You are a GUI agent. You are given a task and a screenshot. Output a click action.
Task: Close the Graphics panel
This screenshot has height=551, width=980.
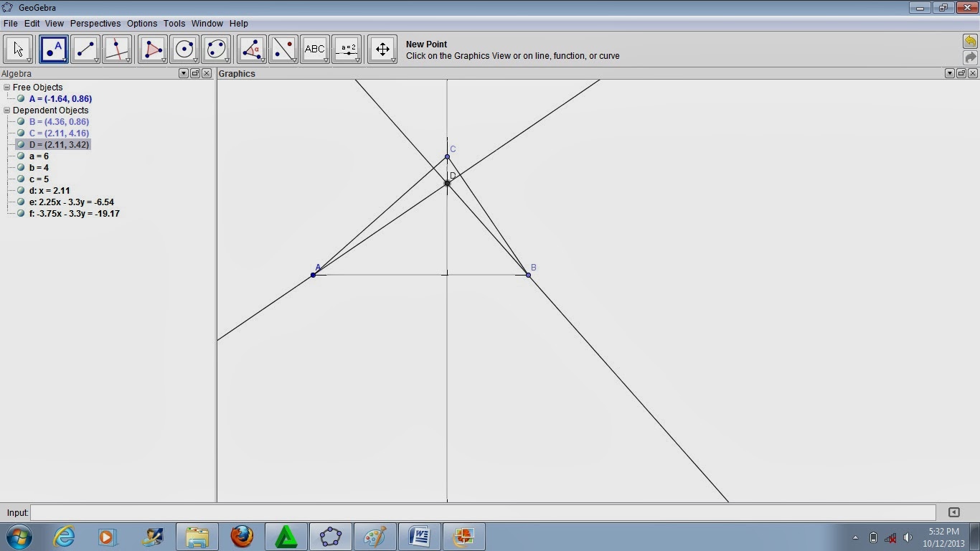(x=973, y=73)
